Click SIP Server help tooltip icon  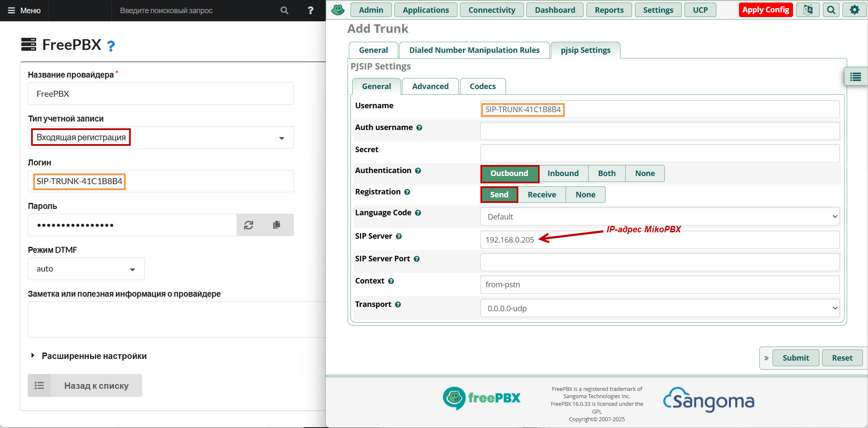click(x=399, y=237)
